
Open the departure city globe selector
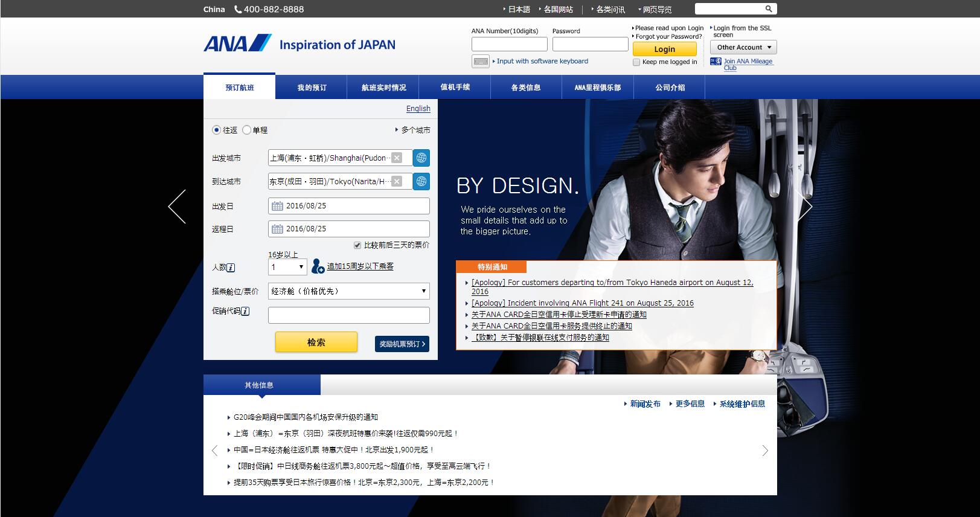421,158
